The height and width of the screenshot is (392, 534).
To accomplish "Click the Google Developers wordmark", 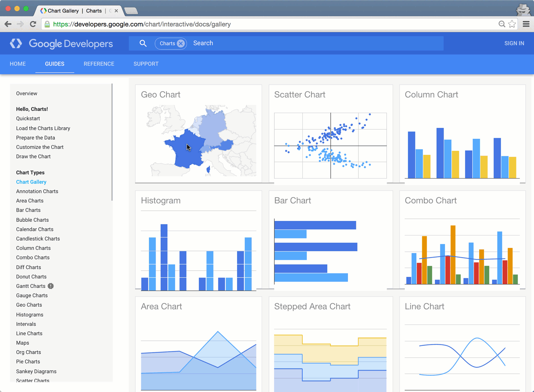I will point(71,44).
